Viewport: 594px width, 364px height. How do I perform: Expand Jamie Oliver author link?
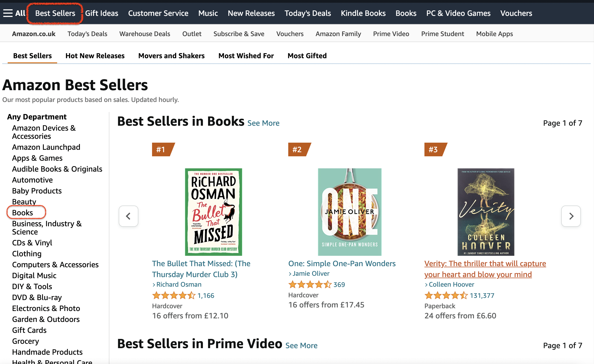coord(311,274)
